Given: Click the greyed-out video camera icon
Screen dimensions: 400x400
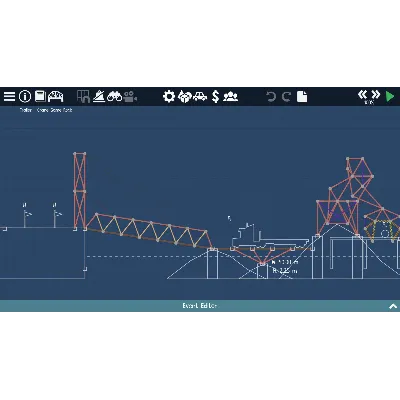Looking at the screenshot, I should (x=130, y=97).
